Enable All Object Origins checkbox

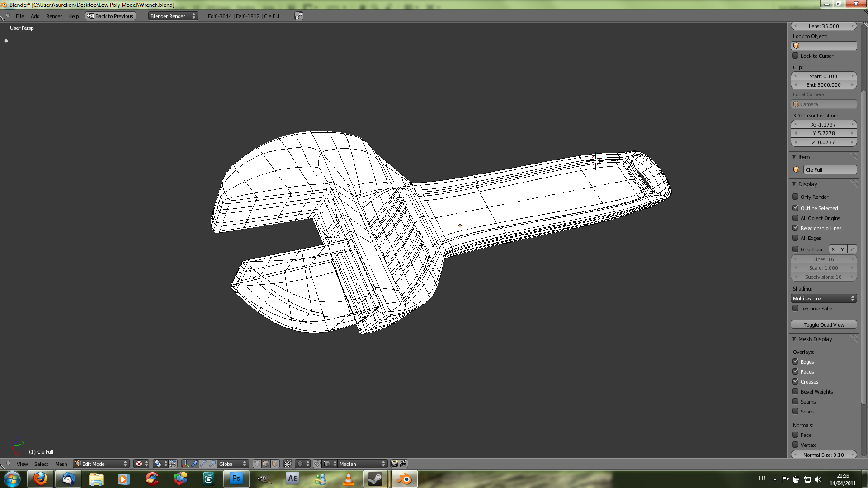tap(795, 218)
